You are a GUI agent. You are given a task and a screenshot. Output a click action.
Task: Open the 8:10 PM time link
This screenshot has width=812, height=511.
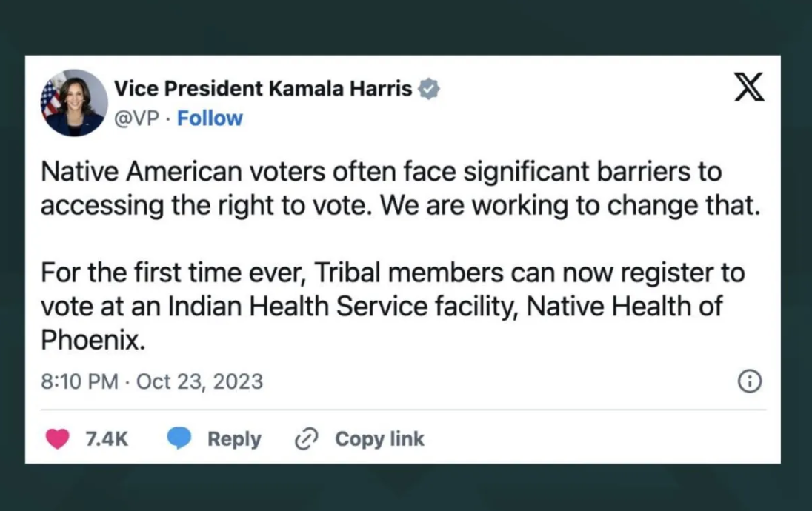click(80, 381)
